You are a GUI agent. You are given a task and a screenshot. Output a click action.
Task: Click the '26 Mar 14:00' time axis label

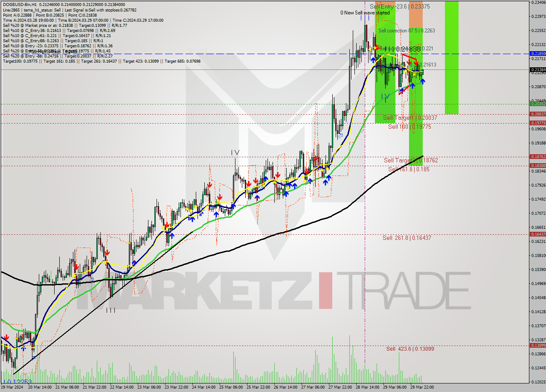point(286,387)
